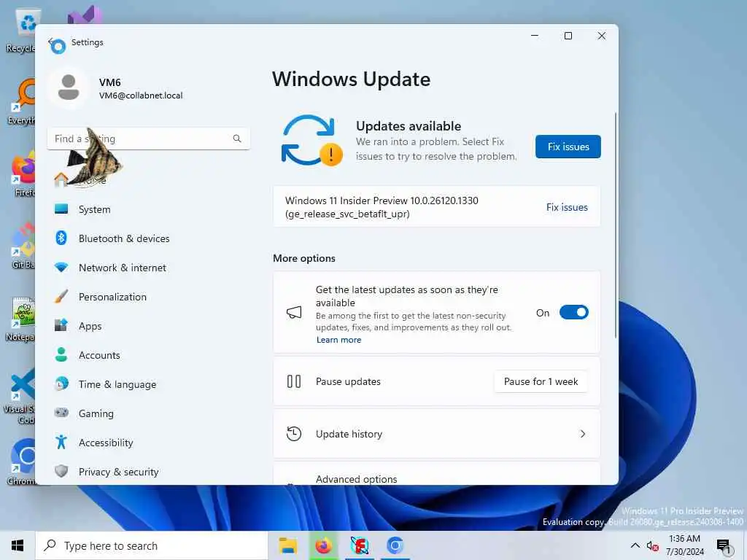Screen dimensions: 747x560
Task: Click the Accounts person icon
Action: point(61,354)
